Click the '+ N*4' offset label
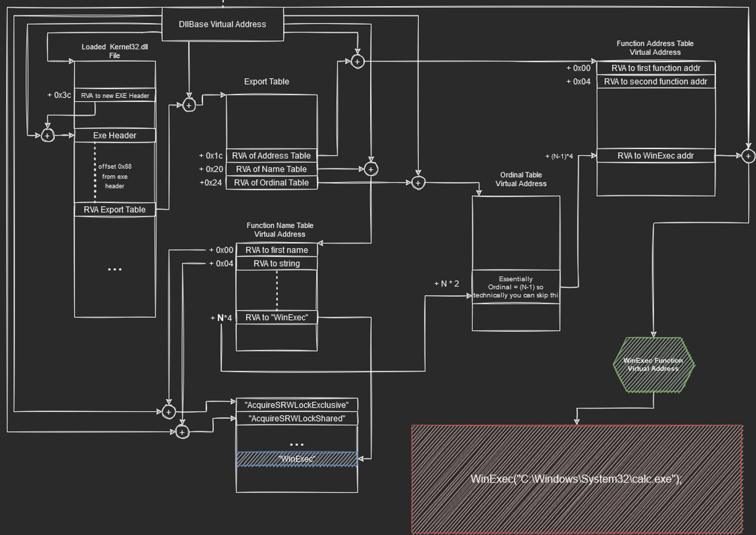The image size is (756, 535). 222,318
